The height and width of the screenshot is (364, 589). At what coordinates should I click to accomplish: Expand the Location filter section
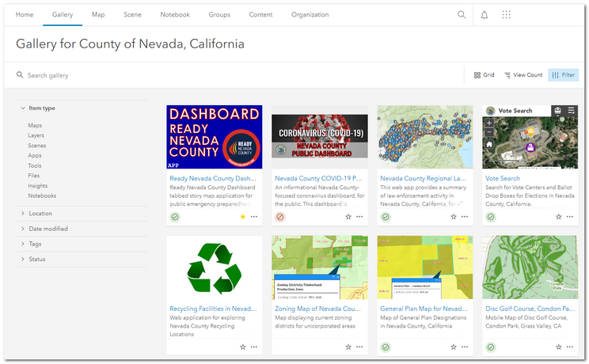pos(40,214)
